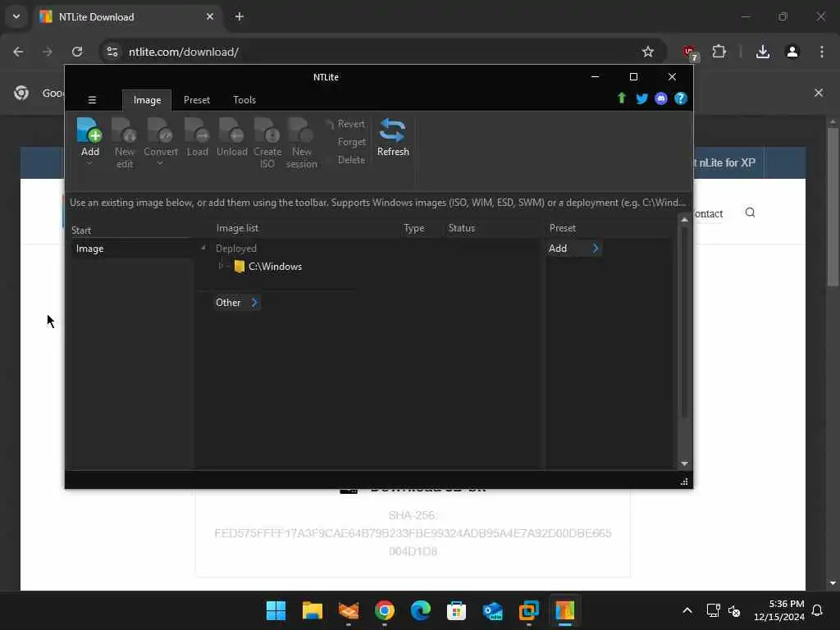
Task: Click Chrome back button
Action: 18,52
